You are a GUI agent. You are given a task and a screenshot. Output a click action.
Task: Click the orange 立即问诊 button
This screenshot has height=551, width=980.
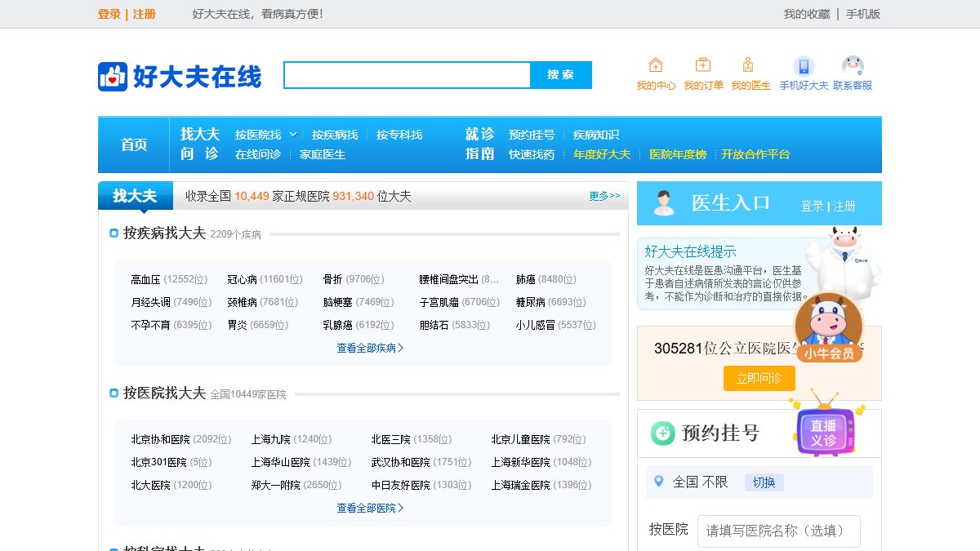click(759, 378)
